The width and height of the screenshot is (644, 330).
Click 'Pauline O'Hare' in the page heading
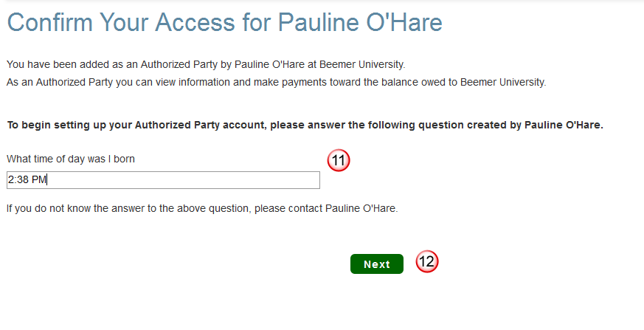click(x=360, y=23)
